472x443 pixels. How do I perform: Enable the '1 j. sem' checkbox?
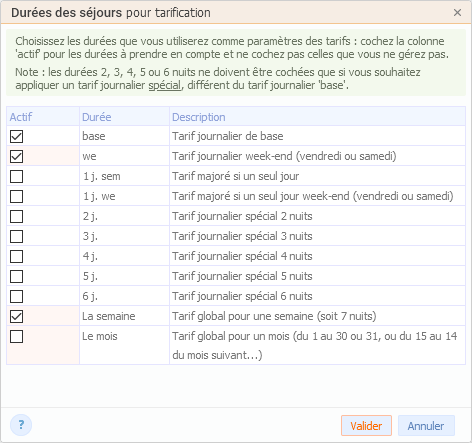[x=16, y=176]
